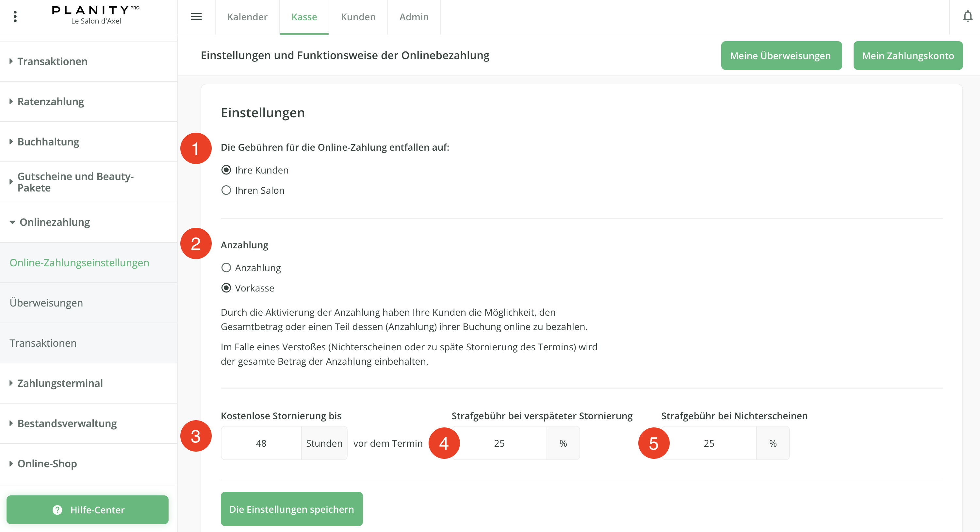Switch to the Kalender tab

(247, 17)
